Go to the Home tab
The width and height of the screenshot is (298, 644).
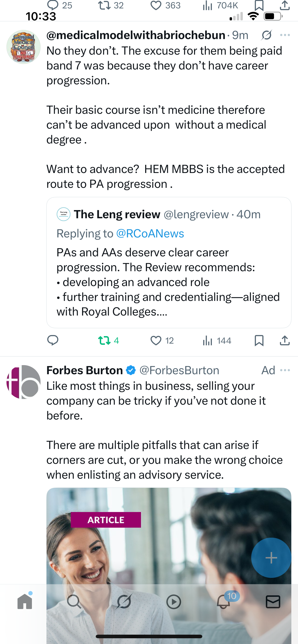coord(25,601)
